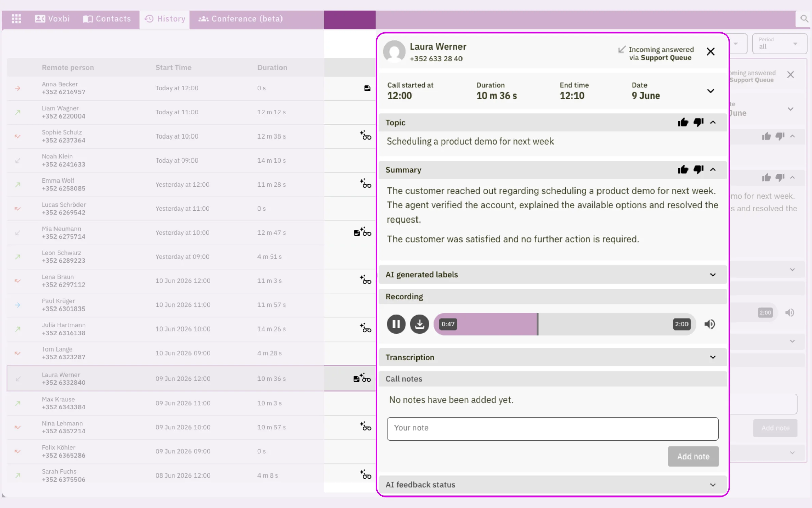Give thumbs up to the Summary
Viewport: 812px width, 508px height.
683,169
